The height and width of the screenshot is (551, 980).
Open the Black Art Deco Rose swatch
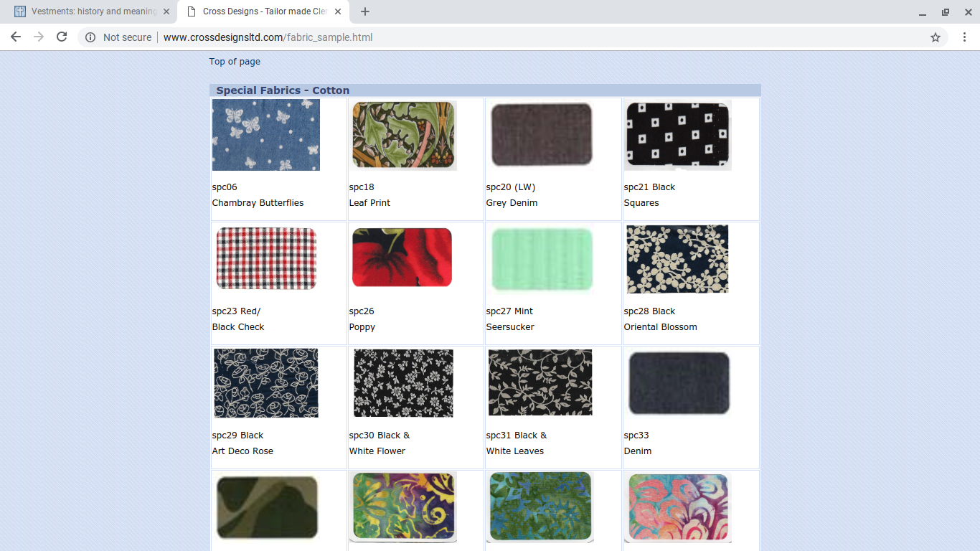coord(266,383)
